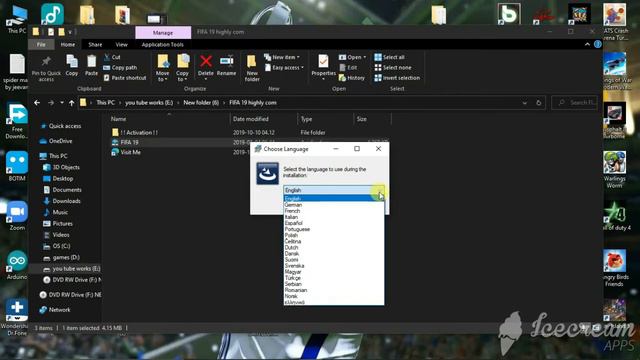Screen dimensions: 640x360
Task: Open the This PC desktop icon
Action: tap(17, 19)
